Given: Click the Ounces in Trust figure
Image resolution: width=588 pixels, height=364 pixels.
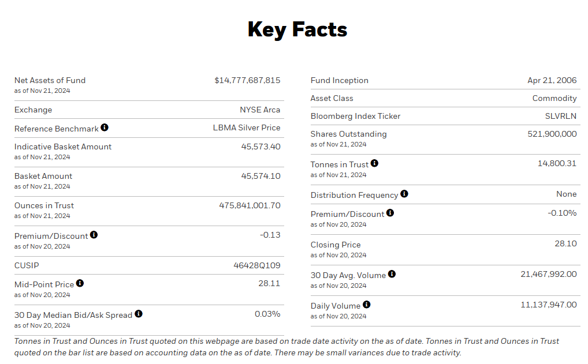Looking at the screenshot, I should tap(250, 205).
